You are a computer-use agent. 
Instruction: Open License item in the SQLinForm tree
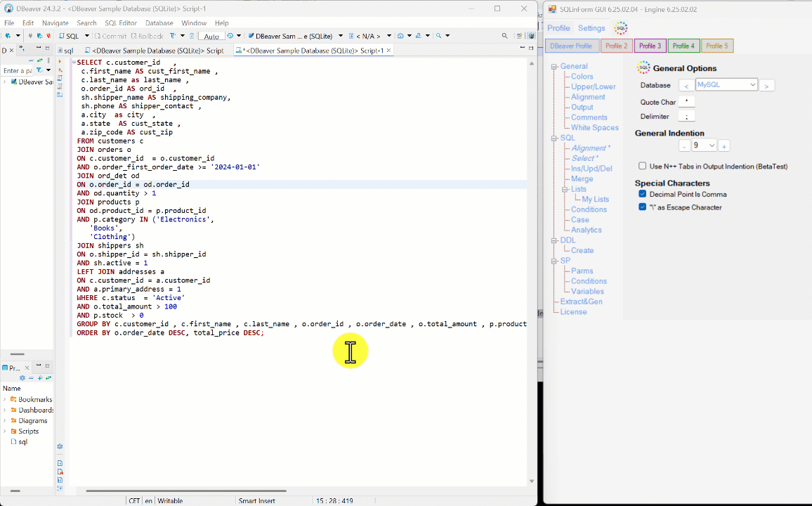click(573, 312)
